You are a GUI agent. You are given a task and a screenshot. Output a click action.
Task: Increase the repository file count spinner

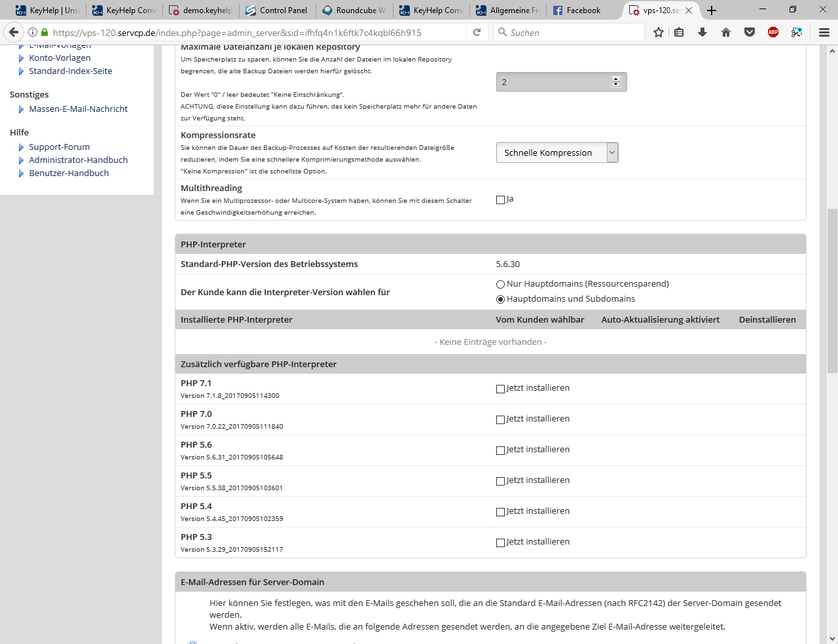[x=615, y=79]
